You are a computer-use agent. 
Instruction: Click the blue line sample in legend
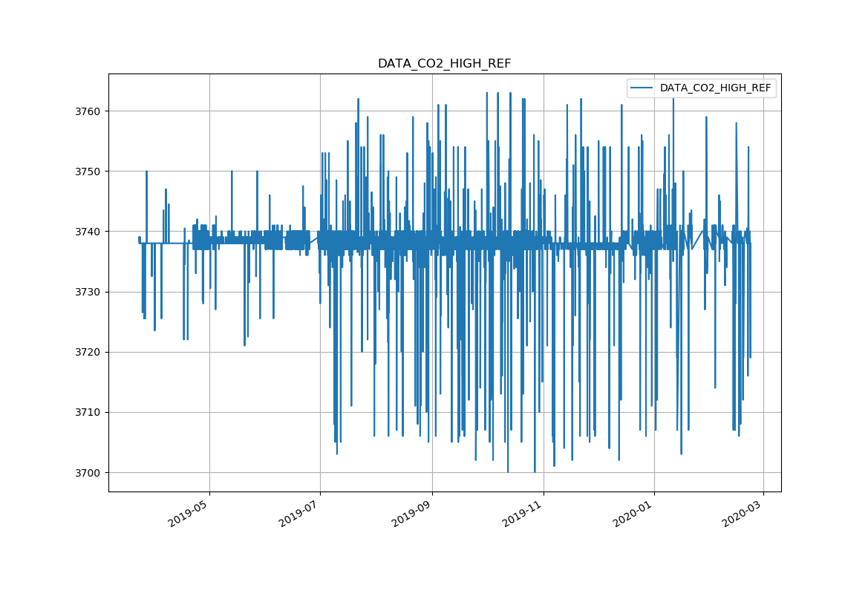(642, 88)
